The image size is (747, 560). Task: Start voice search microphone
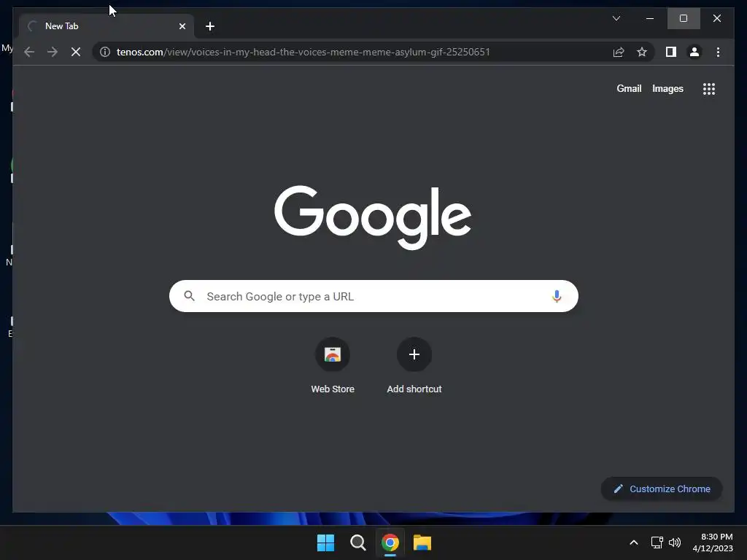pyautogui.click(x=557, y=296)
